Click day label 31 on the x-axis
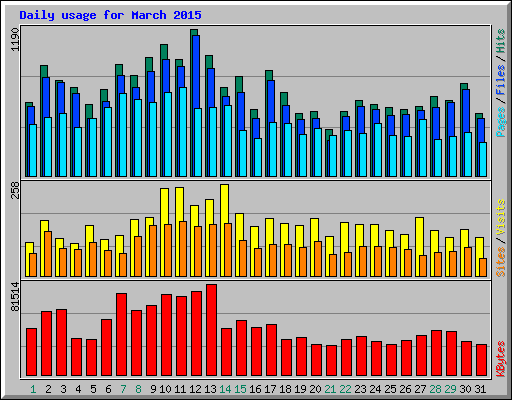 (480, 389)
